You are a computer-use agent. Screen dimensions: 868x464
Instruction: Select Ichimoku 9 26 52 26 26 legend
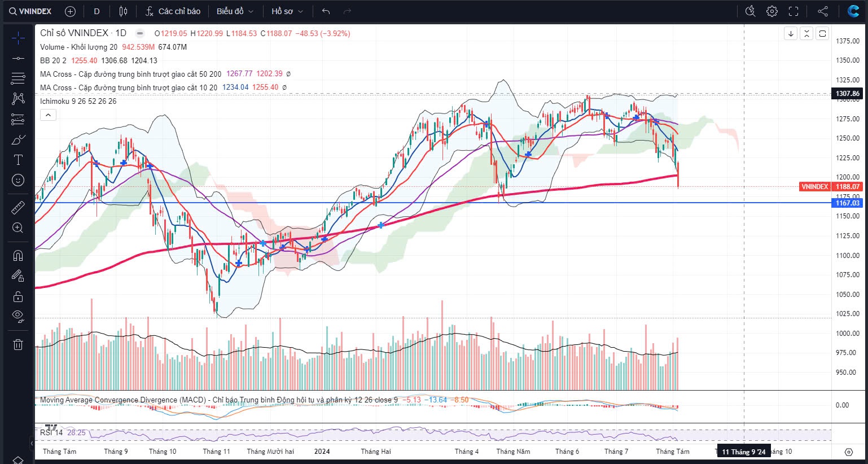[78, 101]
